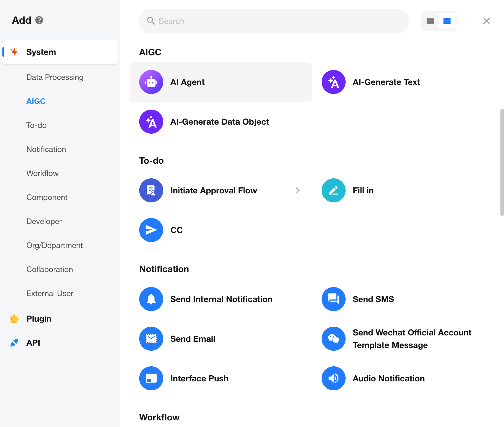
Task: Add the Interface Push action
Action: tap(199, 378)
